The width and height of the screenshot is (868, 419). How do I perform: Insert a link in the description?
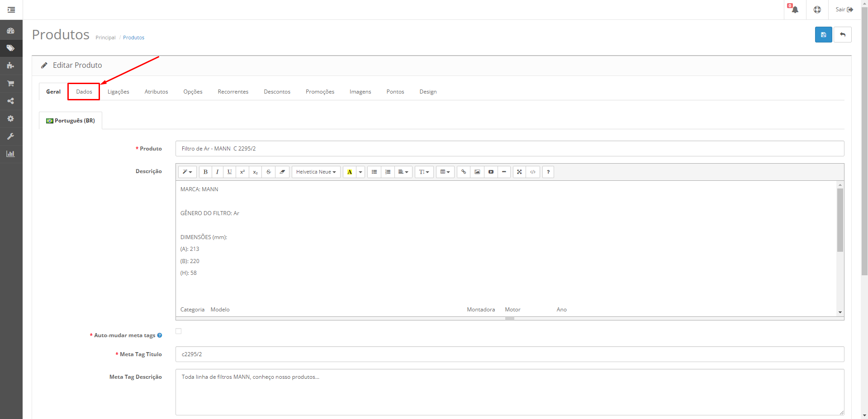click(x=464, y=172)
